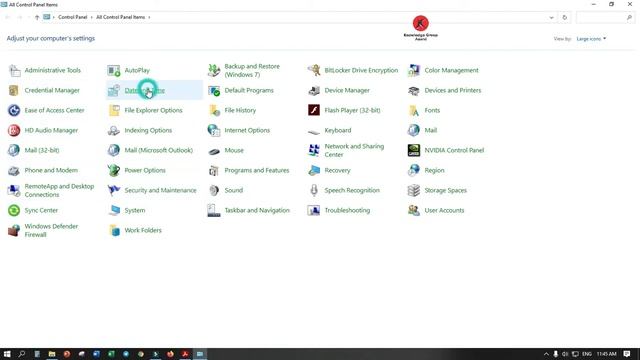Open the Windows Start button
The image size is (640, 360).
coord(7,354)
